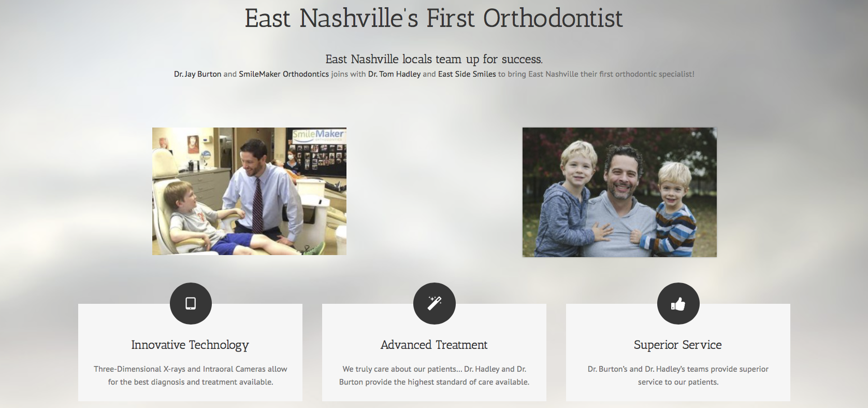Click the 'We truly care about our patients' text
This screenshot has height=408, width=868.
coord(434,375)
